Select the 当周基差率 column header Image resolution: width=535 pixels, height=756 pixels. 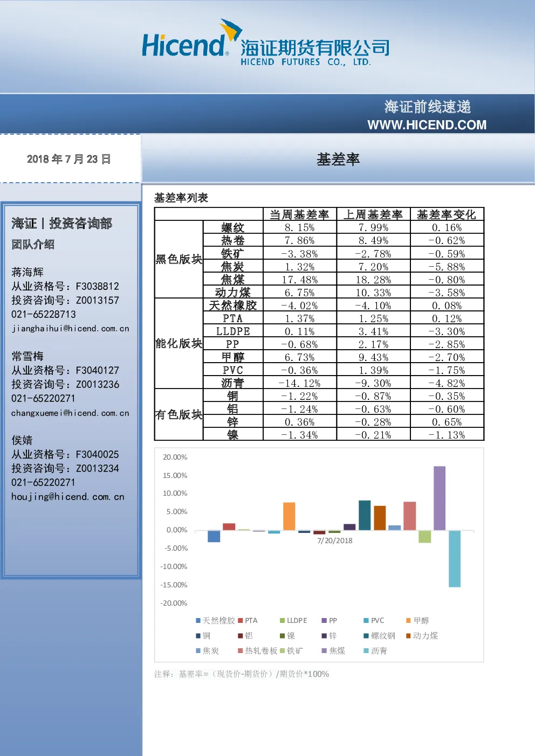299,214
